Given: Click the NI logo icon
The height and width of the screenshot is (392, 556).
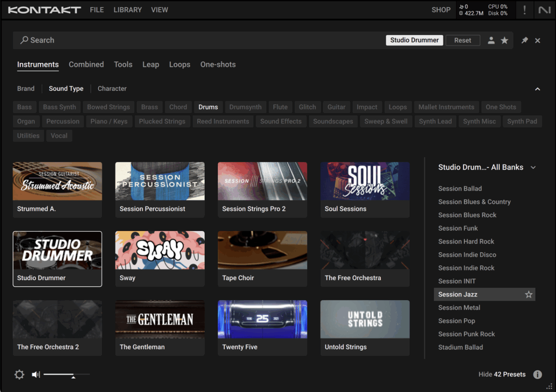Looking at the screenshot, I should [544, 10].
